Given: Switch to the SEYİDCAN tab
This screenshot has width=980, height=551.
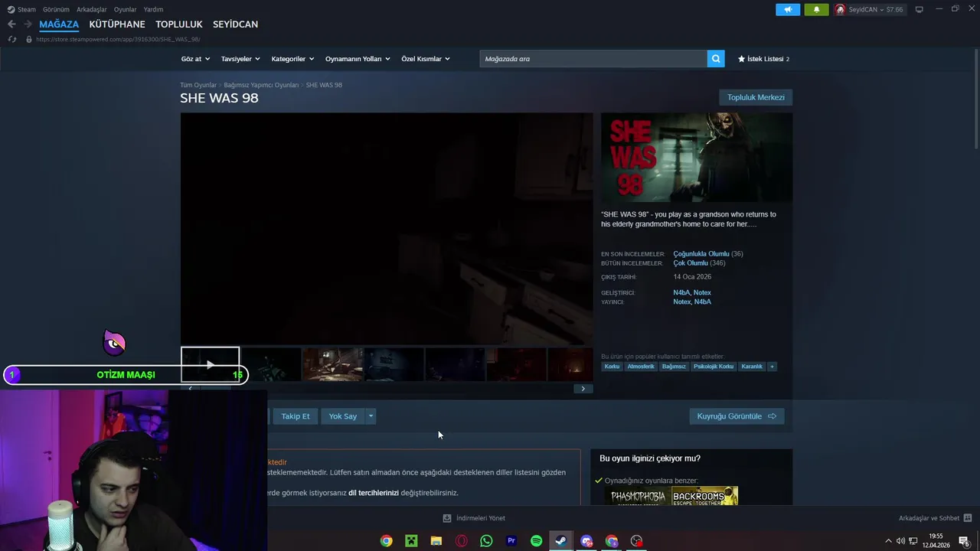Looking at the screenshot, I should 235,24.
